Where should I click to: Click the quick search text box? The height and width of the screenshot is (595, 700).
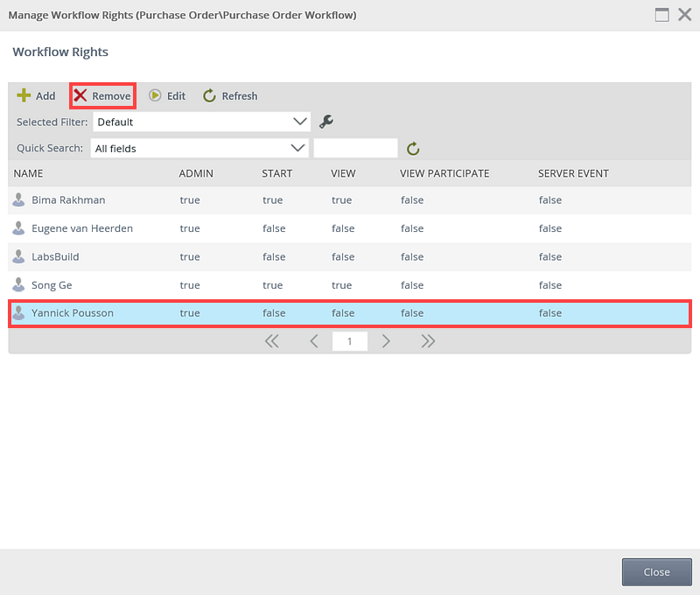click(x=355, y=148)
